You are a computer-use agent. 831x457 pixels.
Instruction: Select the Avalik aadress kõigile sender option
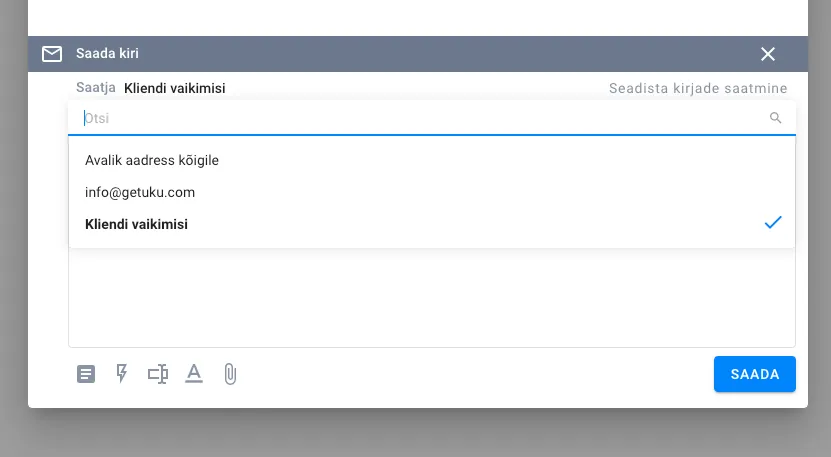coord(152,160)
